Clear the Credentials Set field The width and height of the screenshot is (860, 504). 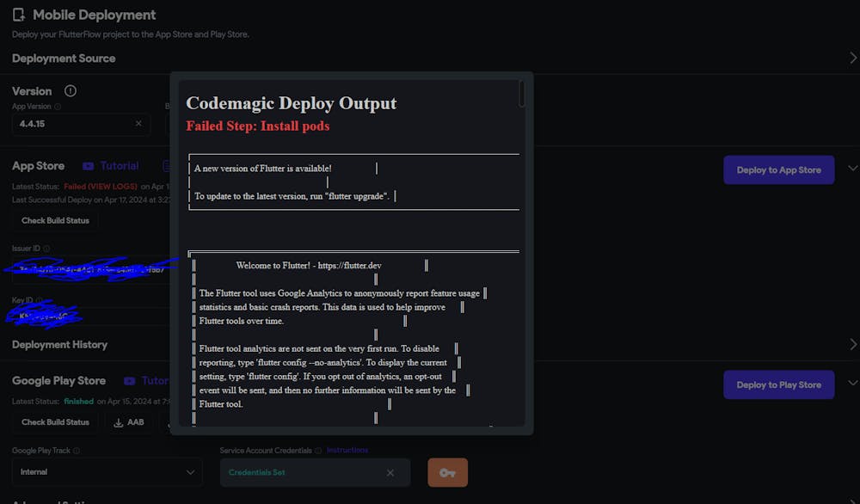390,473
